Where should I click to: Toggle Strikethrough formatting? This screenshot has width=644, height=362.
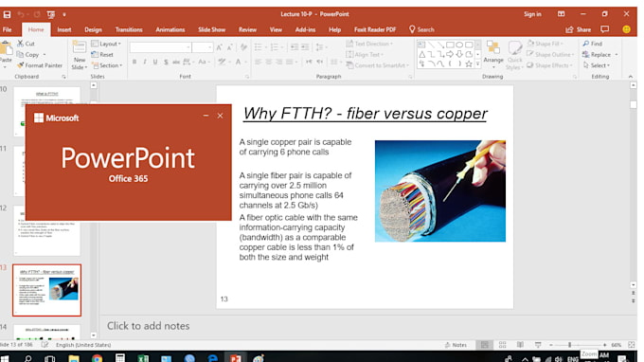176,62
